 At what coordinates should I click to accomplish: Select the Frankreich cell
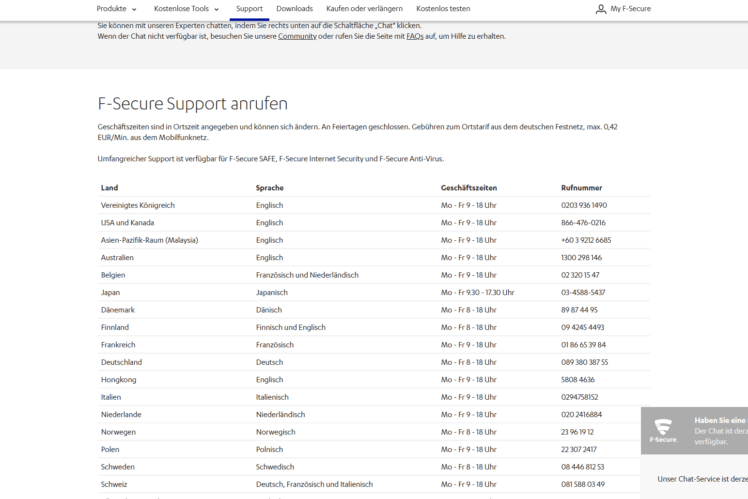[118, 345]
